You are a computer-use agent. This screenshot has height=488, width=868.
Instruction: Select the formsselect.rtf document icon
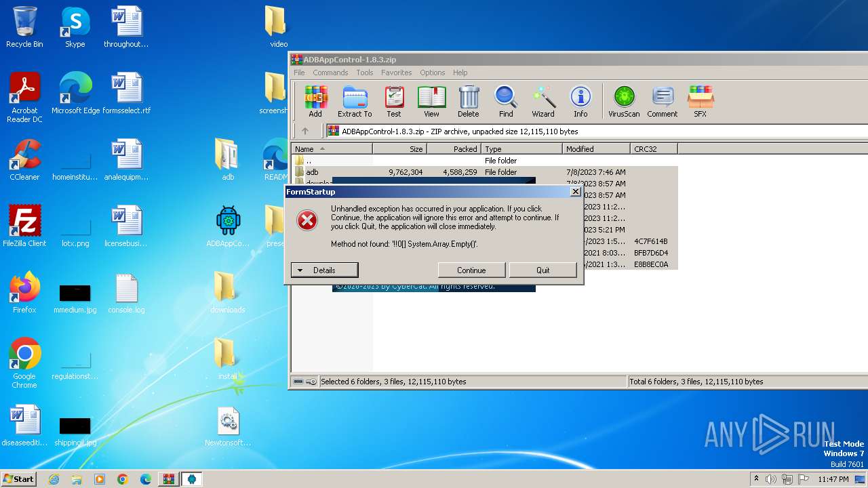point(126,94)
